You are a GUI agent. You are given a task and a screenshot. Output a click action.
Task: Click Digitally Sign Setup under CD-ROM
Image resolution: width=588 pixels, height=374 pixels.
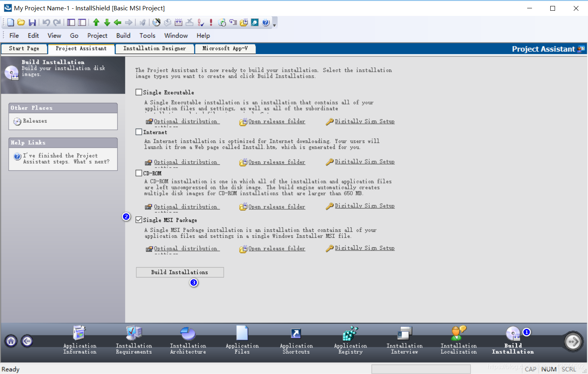[x=365, y=206]
